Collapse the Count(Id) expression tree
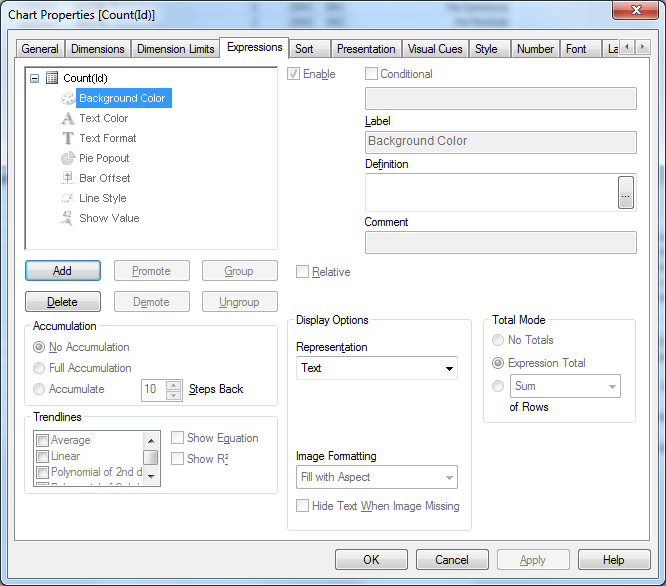 (35, 78)
